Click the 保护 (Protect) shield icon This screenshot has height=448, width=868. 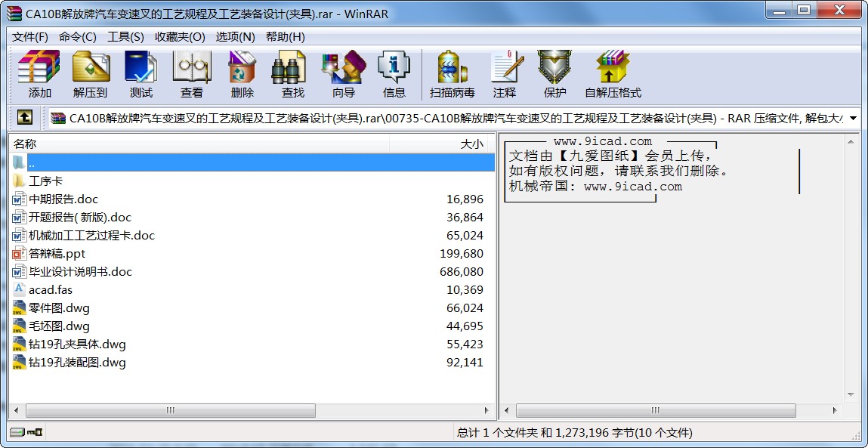coord(554,73)
